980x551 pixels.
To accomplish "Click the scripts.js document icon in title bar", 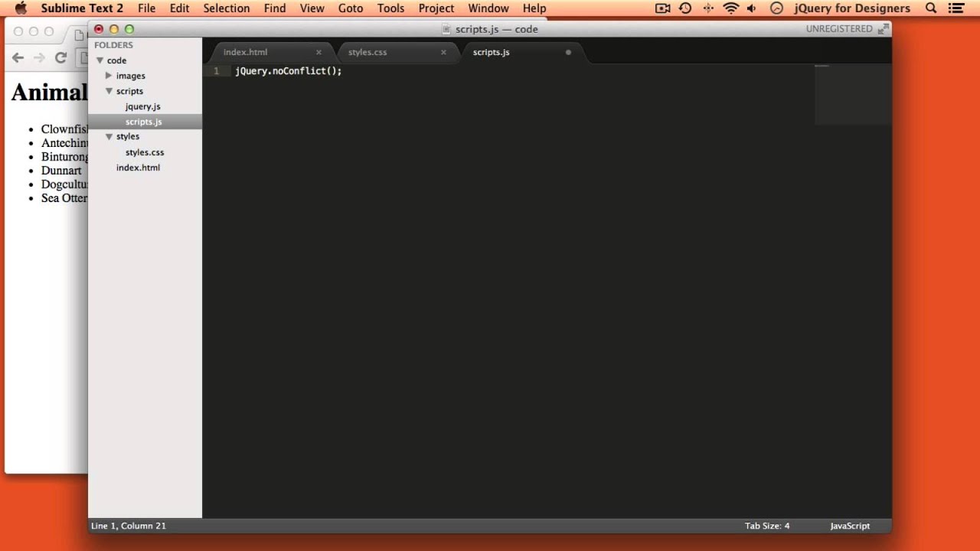I will click(x=447, y=29).
